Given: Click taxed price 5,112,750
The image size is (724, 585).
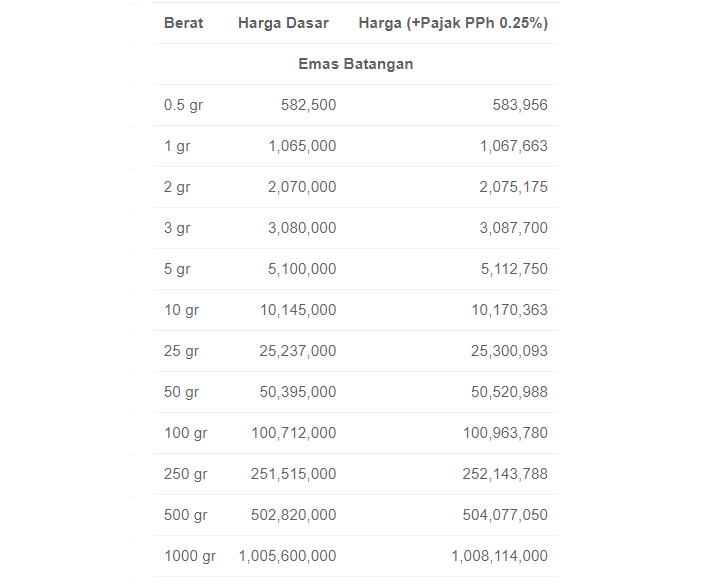Looking at the screenshot, I should tap(514, 269).
